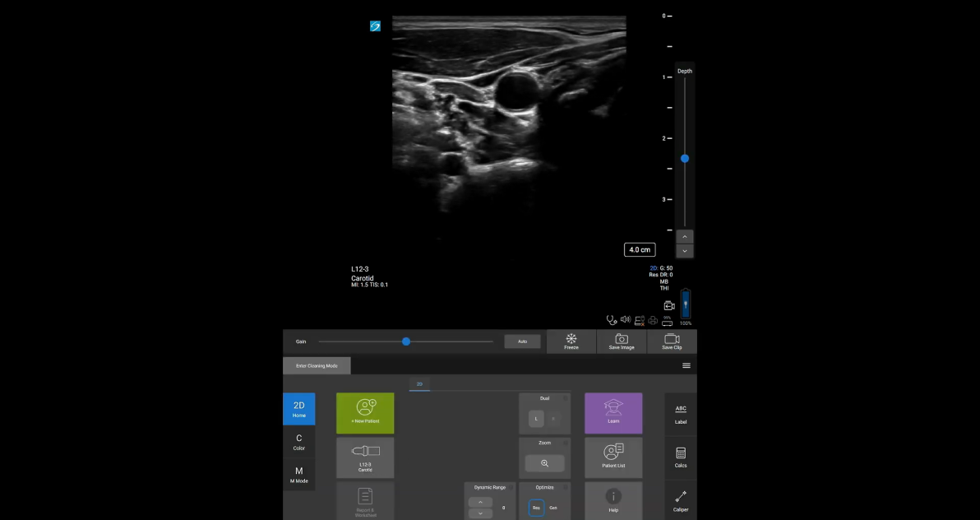Freeze the ultrasound image
The image size is (980, 520).
pos(571,341)
